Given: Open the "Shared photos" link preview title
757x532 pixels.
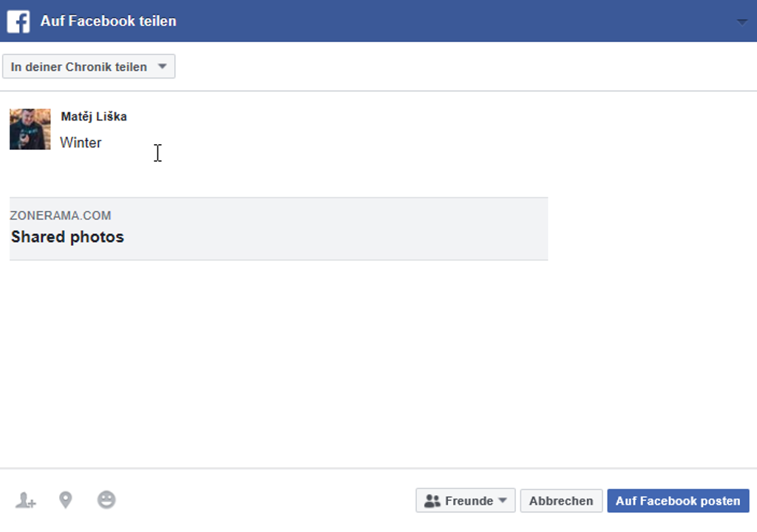Looking at the screenshot, I should point(67,237).
